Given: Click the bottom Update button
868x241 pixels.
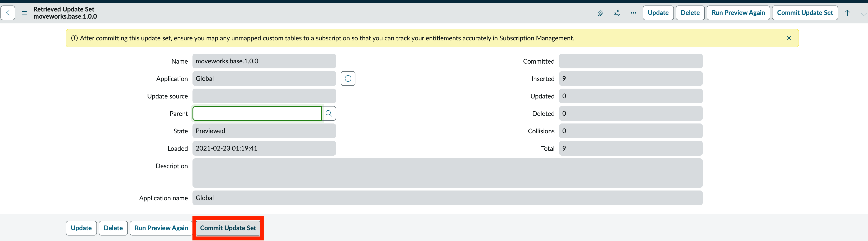Looking at the screenshot, I should pyautogui.click(x=81, y=228).
